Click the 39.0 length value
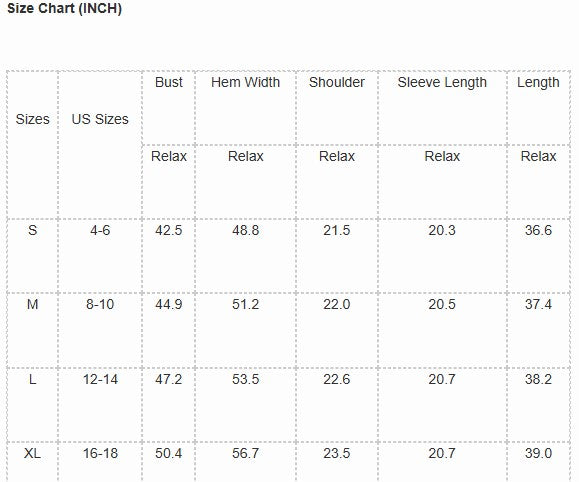The image size is (579, 482). coord(538,453)
